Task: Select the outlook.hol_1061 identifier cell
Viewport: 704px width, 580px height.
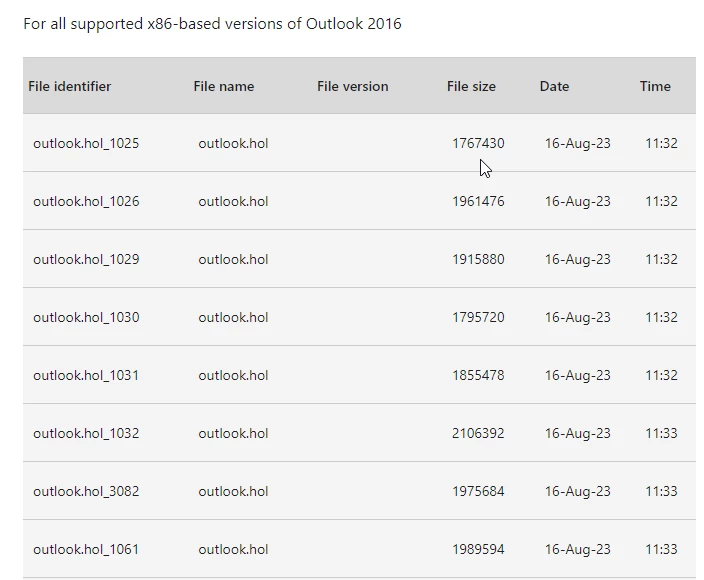Action: click(x=86, y=549)
